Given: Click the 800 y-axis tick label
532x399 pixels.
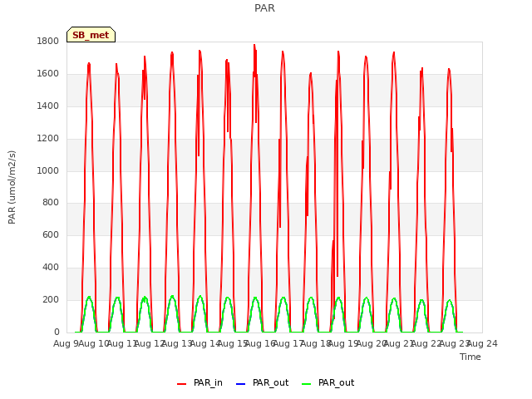Looking at the screenshot, I should tap(51, 203).
